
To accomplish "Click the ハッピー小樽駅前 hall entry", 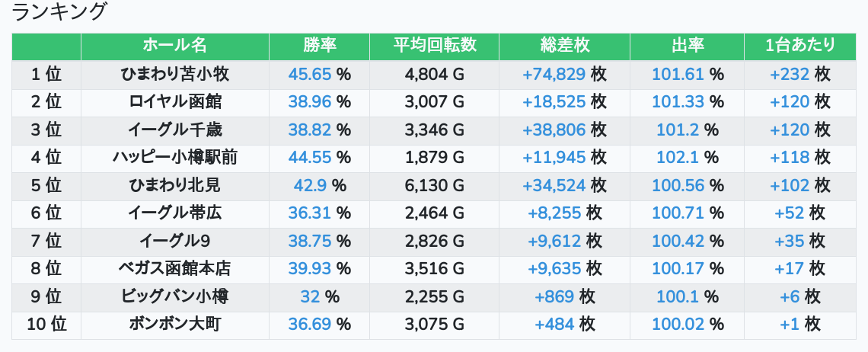I will tap(175, 158).
